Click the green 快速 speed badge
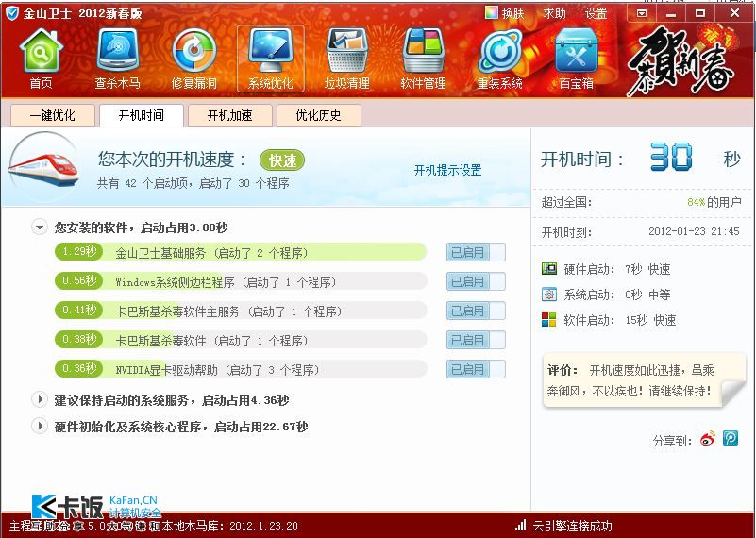The image size is (756, 538). pyautogui.click(x=282, y=160)
